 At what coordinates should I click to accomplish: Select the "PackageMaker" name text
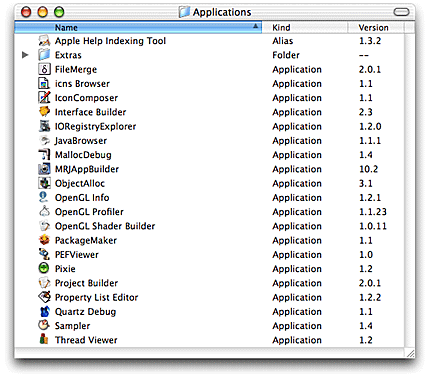click(x=86, y=240)
